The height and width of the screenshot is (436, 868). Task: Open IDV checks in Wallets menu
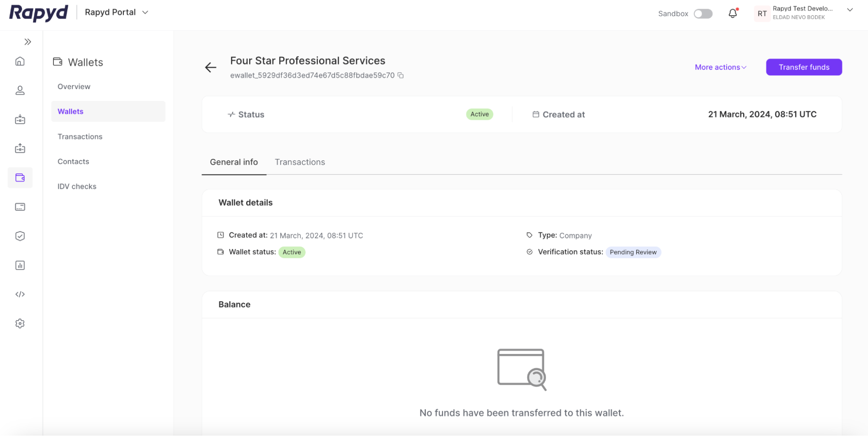click(x=77, y=186)
